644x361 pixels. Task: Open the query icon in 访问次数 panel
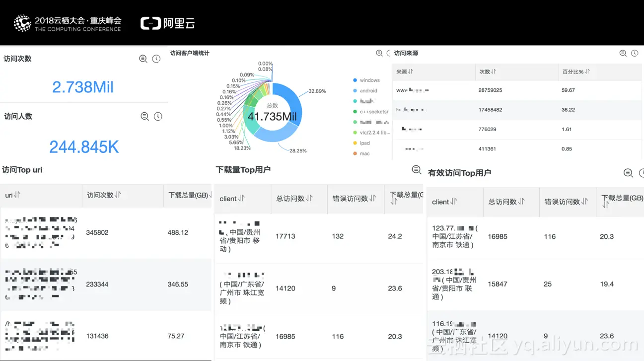[143, 59]
